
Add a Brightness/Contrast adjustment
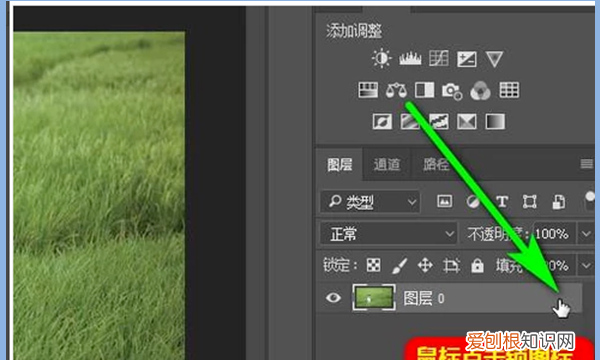coord(382,59)
